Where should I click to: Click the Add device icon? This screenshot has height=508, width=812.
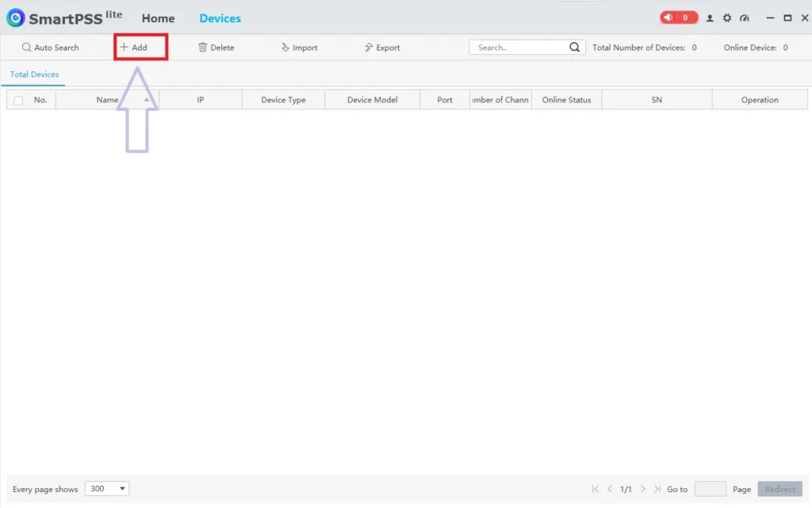140,47
